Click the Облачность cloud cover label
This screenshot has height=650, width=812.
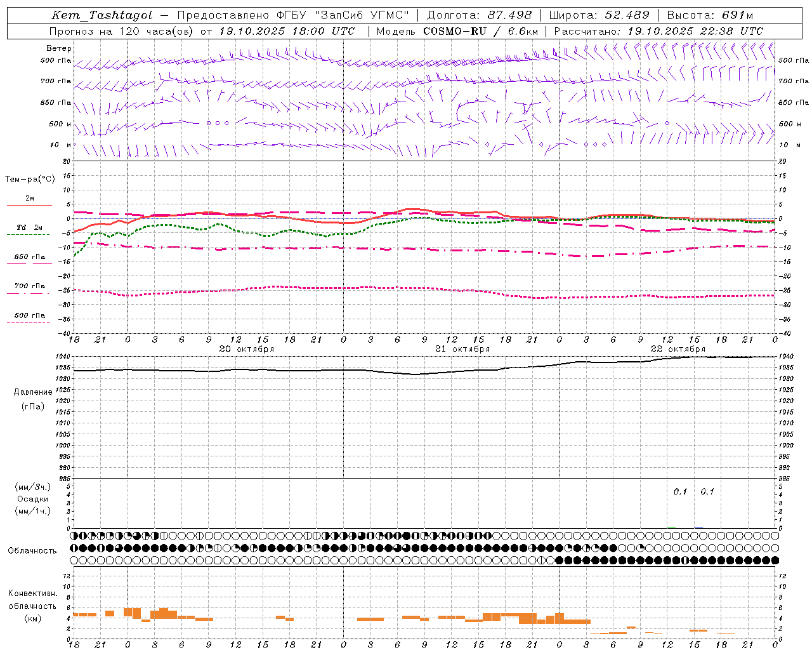(x=32, y=551)
